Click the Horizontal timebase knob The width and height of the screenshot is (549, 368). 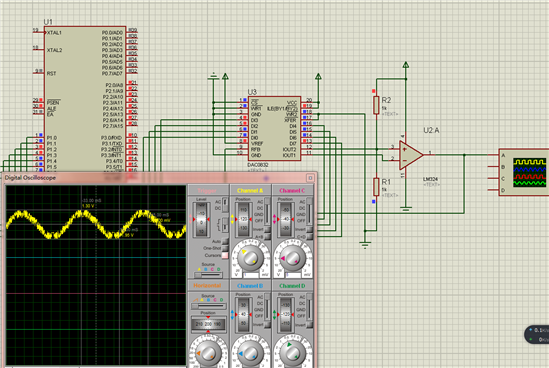(208, 354)
